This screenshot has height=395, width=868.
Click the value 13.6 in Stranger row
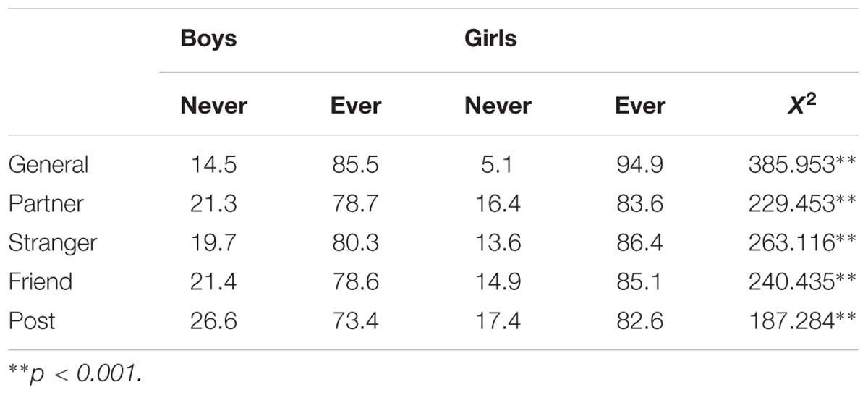click(498, 242)
